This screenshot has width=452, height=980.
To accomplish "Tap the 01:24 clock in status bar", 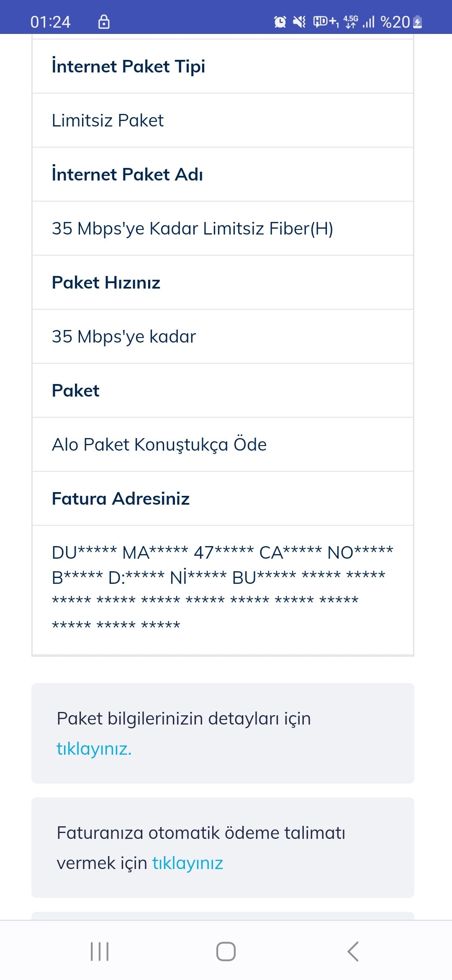I will coord(51,22).
